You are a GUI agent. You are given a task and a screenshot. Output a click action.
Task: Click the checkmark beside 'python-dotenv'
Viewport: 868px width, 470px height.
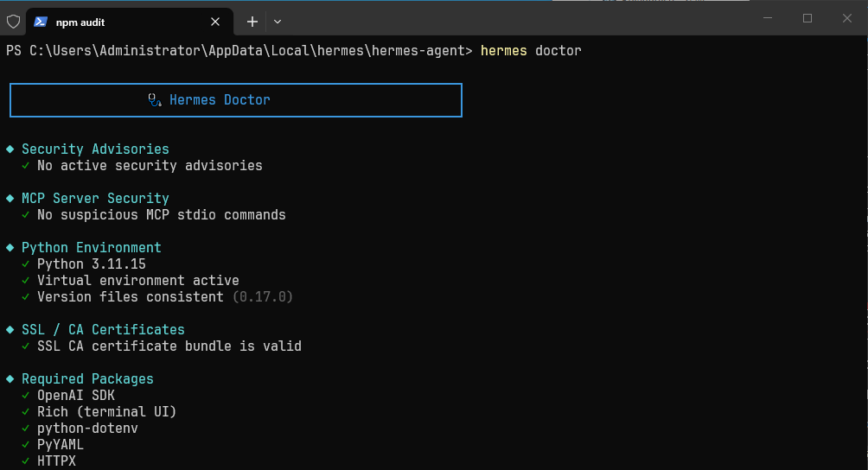(x=25, y=429)
